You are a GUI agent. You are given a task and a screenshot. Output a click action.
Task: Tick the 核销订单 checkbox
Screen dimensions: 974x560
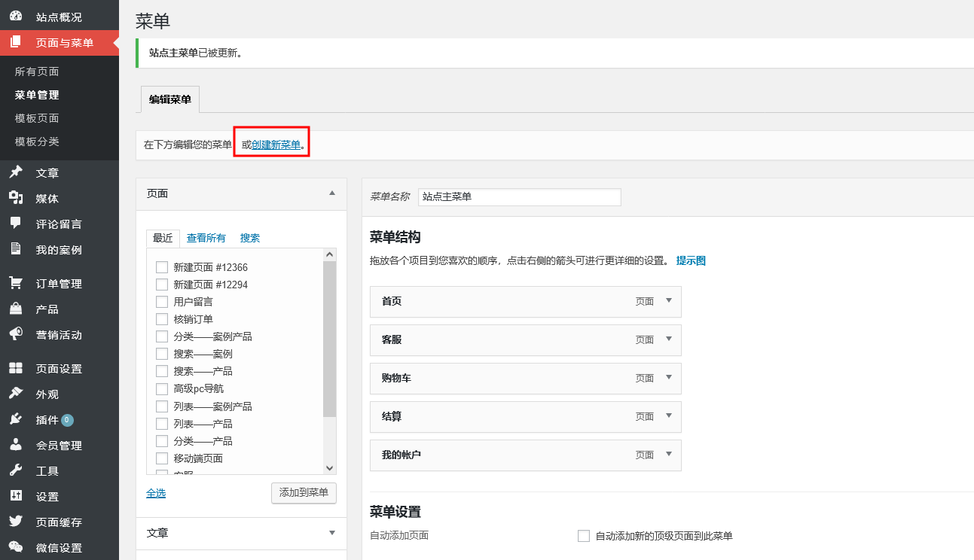click(161, 319)
